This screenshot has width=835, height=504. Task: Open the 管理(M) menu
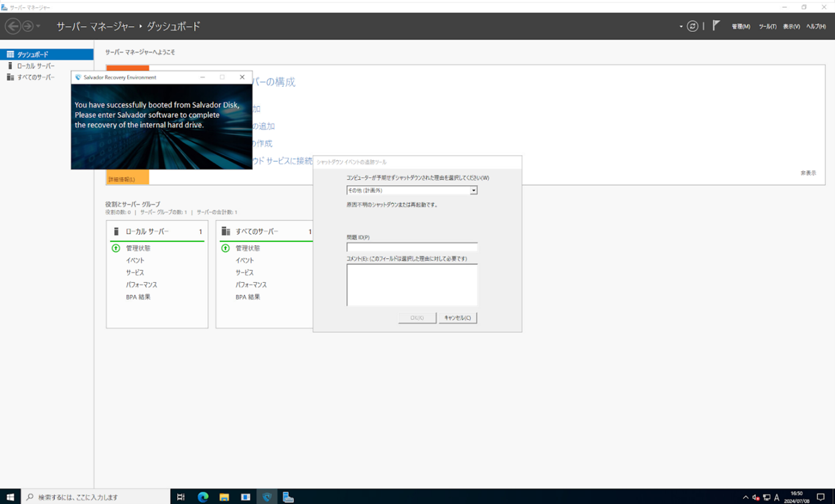tap(740, 26)
